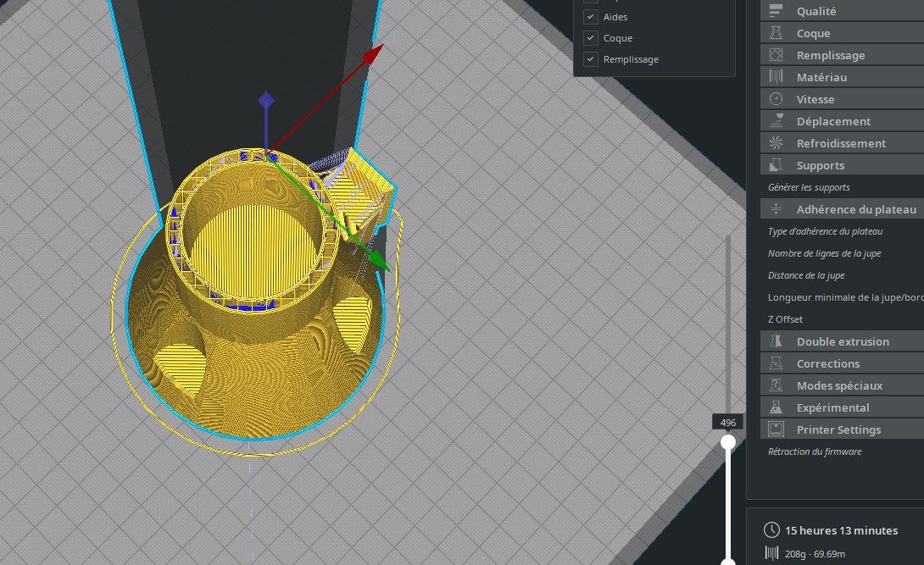Screen dimensions: 924x565
Task: Click the Remplissage icon in settings list
Action: pyautogui.click(x=776, y=55)
